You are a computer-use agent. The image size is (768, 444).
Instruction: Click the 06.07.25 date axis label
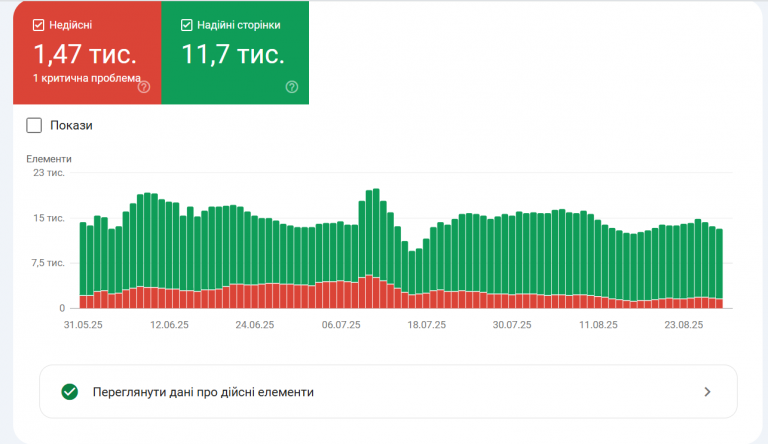[341, 325]
